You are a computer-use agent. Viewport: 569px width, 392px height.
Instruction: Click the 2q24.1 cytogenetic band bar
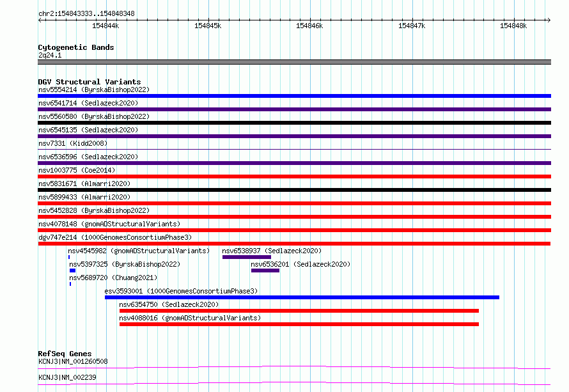coord(294,62)
